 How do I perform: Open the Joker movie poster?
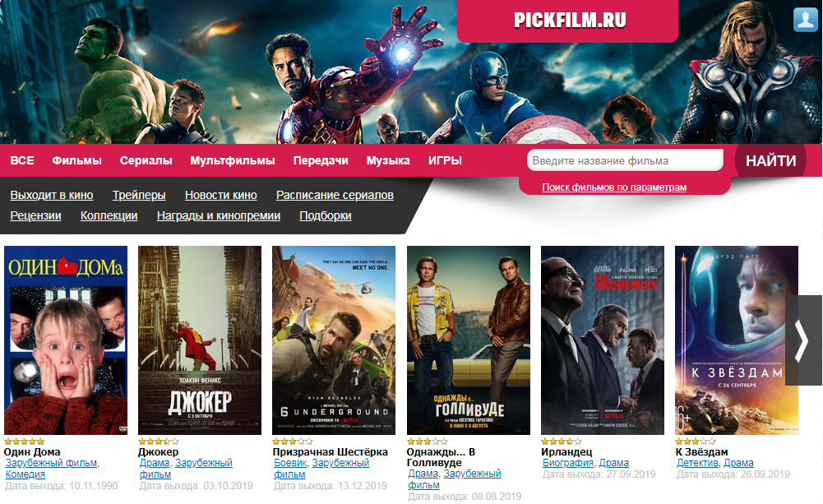tap(200, 340)
